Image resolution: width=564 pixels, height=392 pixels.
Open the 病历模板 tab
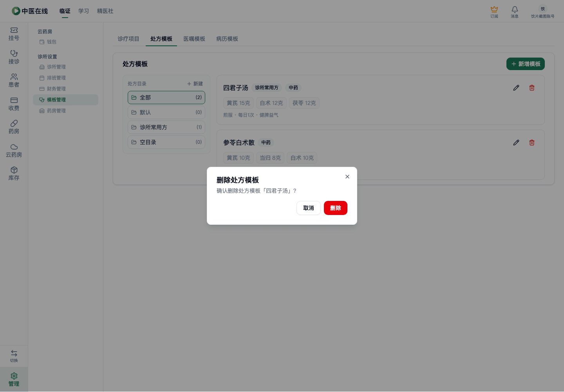pos(227,39)
